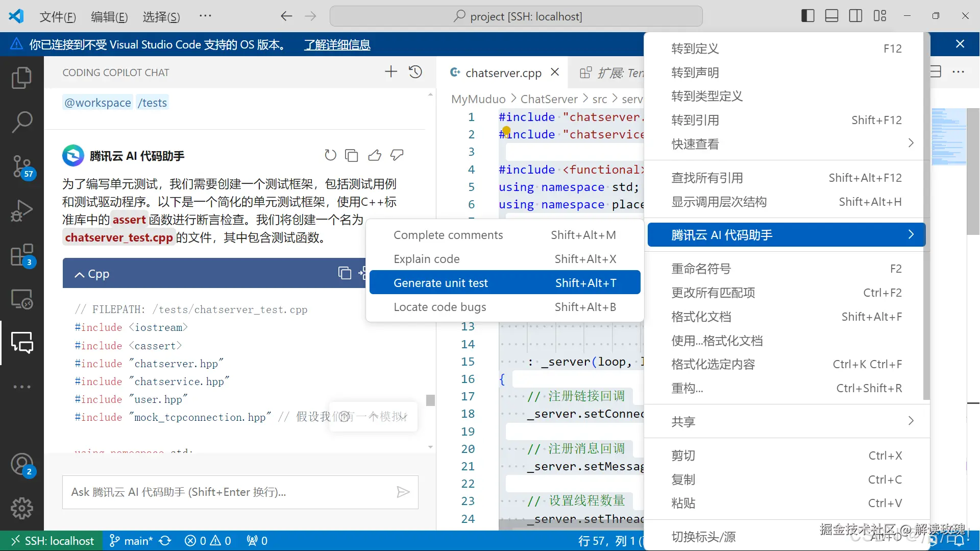Viewport: 980px width, 551px height.
Task: Synchronize changes in status bar
Action: (165, 541)
